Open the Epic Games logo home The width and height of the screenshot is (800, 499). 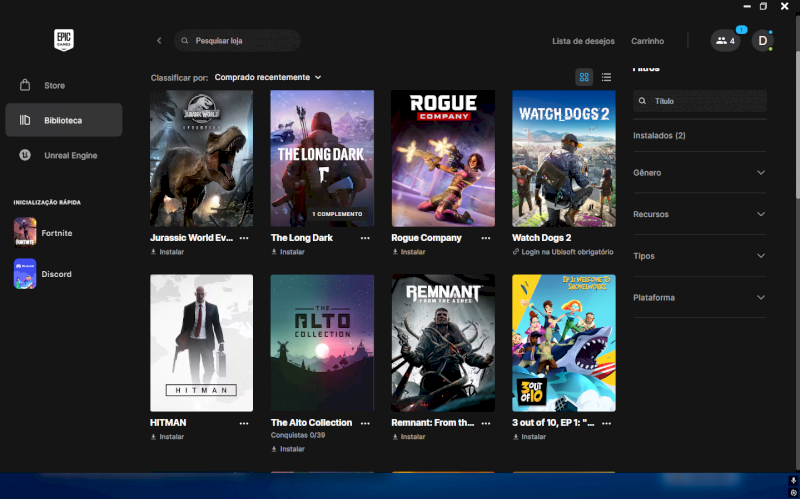(64, 40)
